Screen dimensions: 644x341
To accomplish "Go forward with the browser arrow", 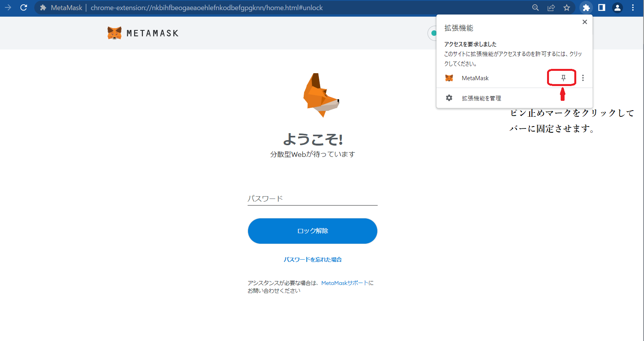I will tap(8, 7).
